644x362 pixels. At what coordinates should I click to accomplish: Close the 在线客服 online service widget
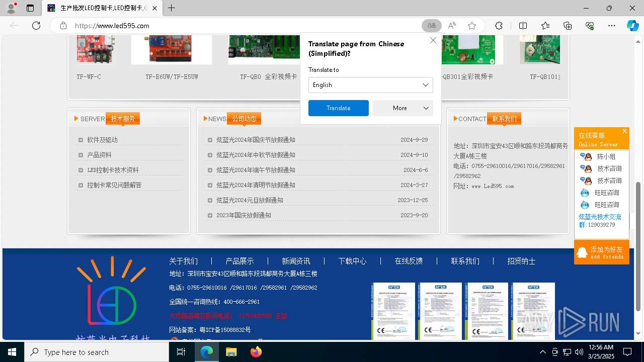coord(625,131)
